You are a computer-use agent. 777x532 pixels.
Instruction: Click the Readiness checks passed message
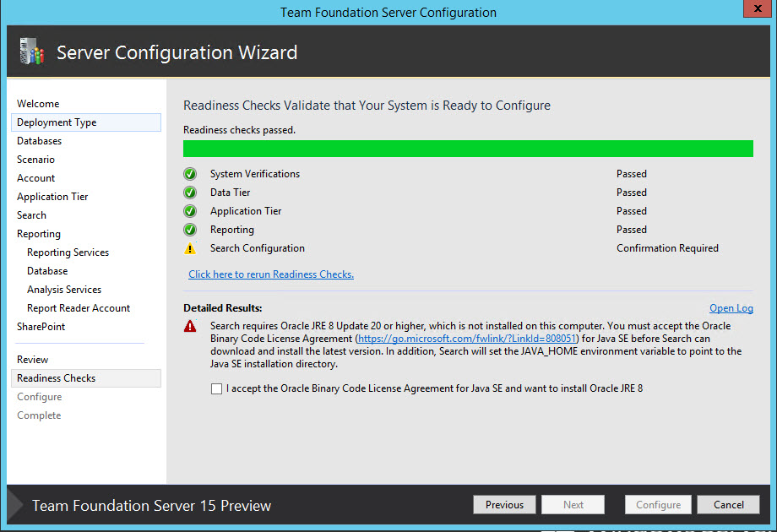(239, 130)
